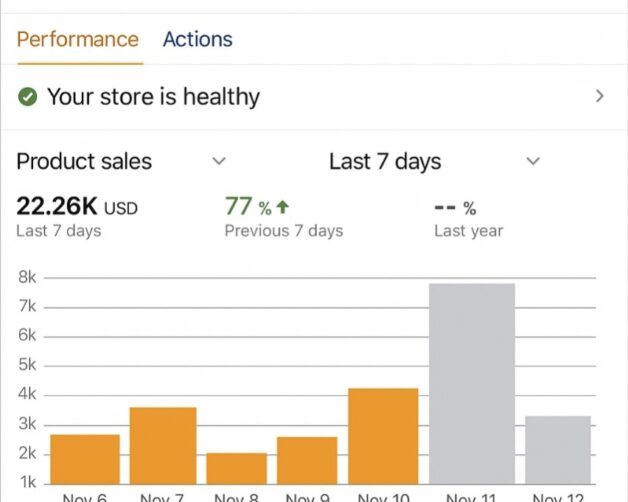Select the Nov 9 orange bar
The width and height of the screenshot is (628, 502).
click(307, 460)
